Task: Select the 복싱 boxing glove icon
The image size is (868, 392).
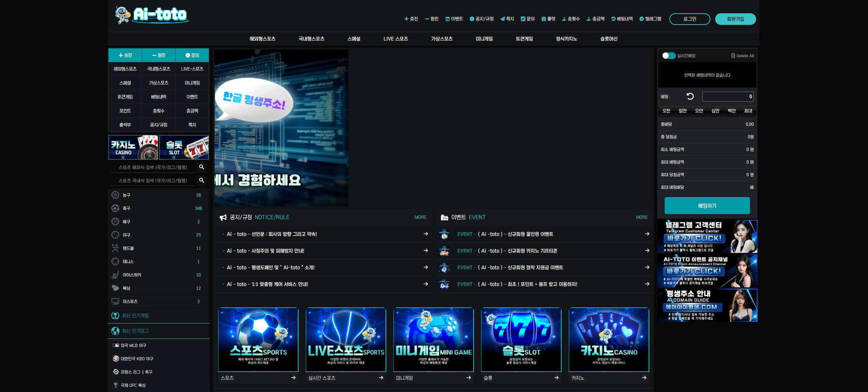Action: coord(115,288)
